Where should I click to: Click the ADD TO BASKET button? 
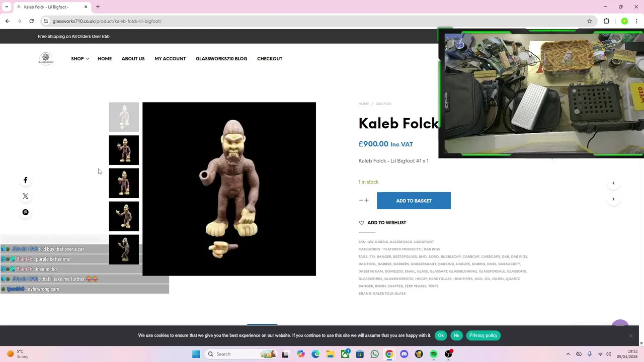(x=414, y=201)
